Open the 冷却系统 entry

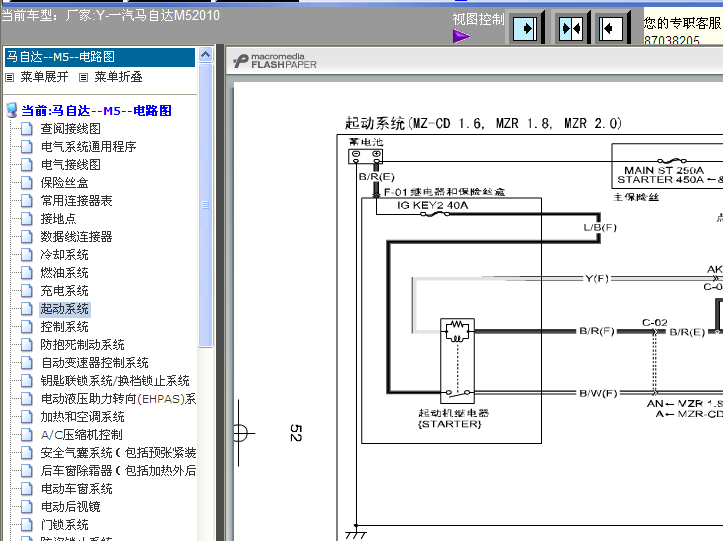[65, 255]
